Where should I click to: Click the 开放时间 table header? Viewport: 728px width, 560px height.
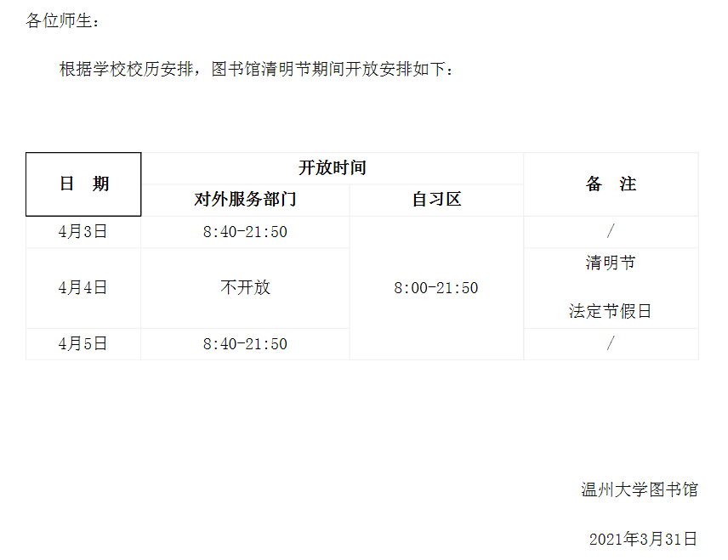[x=332, y=168]
